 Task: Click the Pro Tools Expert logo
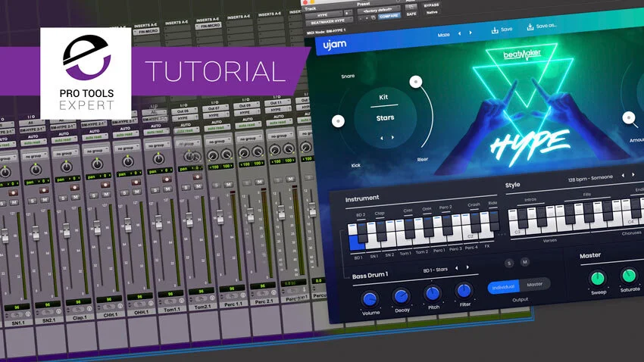click(86, 73)
